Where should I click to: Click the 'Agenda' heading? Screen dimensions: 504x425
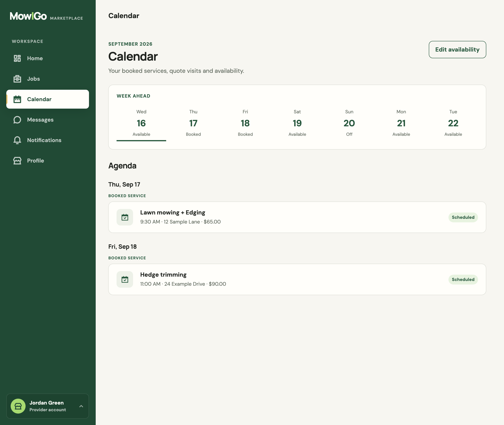(x=122, y=166)
